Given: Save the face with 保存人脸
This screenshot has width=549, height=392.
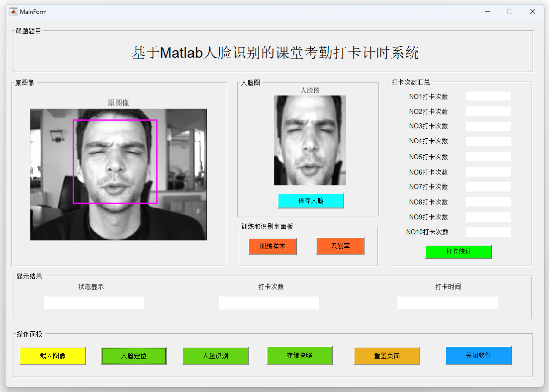Looking at the screenshot, I should tap(311, 200).
